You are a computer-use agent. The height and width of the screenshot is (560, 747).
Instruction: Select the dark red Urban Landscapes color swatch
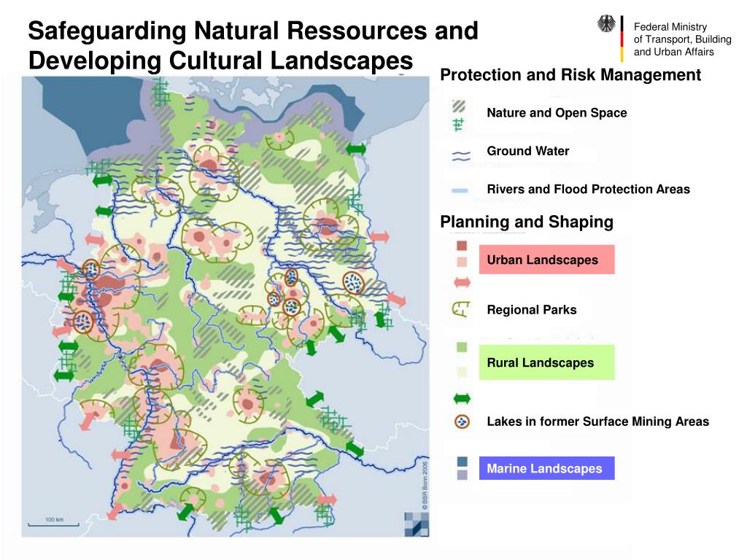(x=461, y=246)
